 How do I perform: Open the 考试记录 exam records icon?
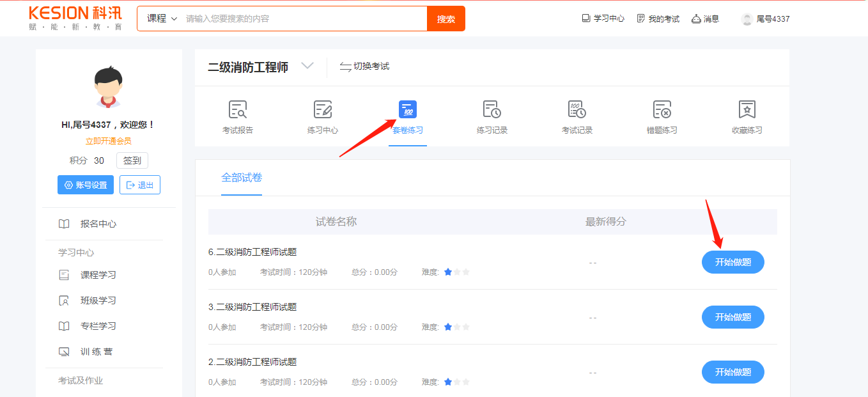(577, 110)
